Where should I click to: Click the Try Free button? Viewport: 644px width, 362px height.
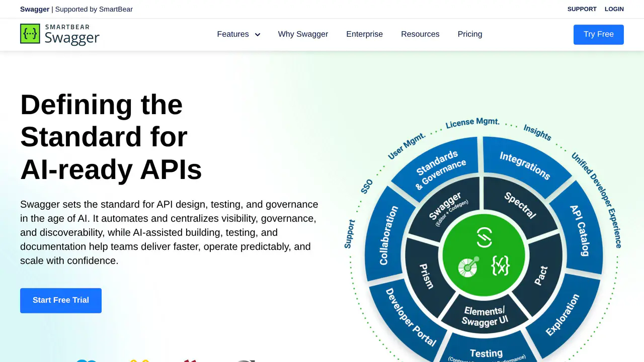tap(599, 35)
